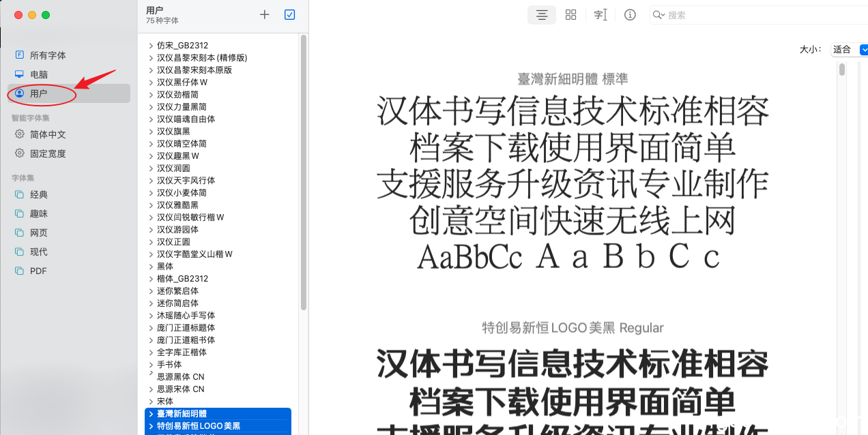Image resolution: width=868 pixels, height=435 pixels.
Task: Switch to grid view icon
Action: point(571,15)
